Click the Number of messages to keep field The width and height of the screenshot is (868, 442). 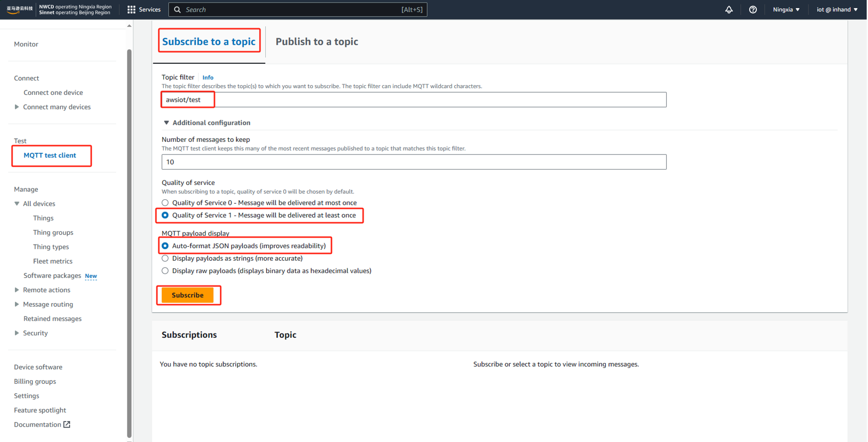tap(414, 162)
